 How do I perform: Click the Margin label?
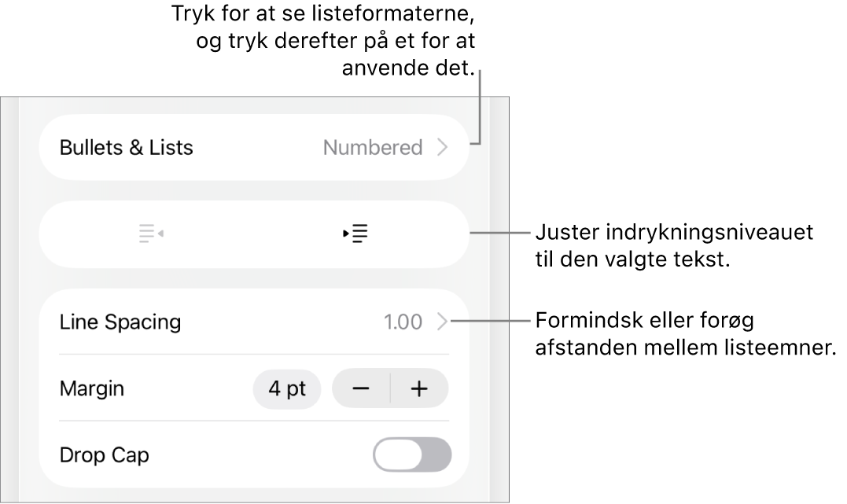tap(92, 388)
